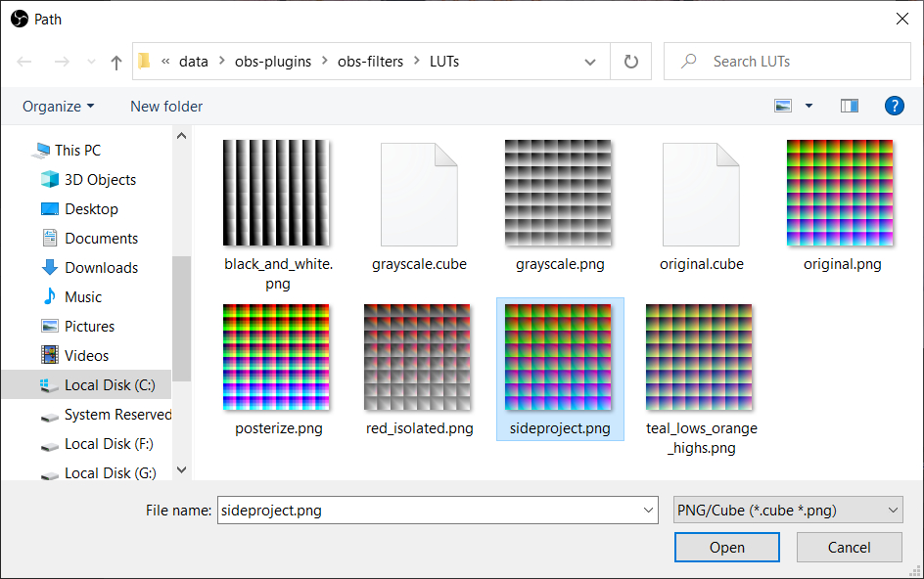924x579 pixels.
Task: Click the Open button
Action: click(726, 547)
